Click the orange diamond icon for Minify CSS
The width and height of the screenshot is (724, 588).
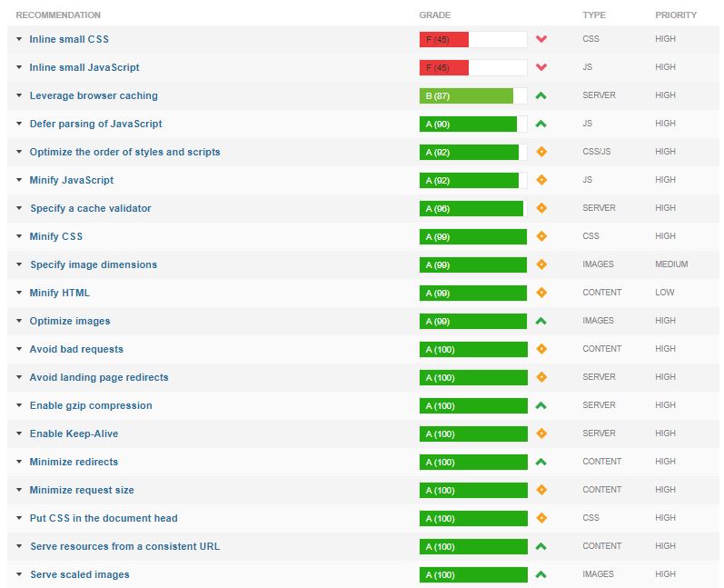(541, 236)
